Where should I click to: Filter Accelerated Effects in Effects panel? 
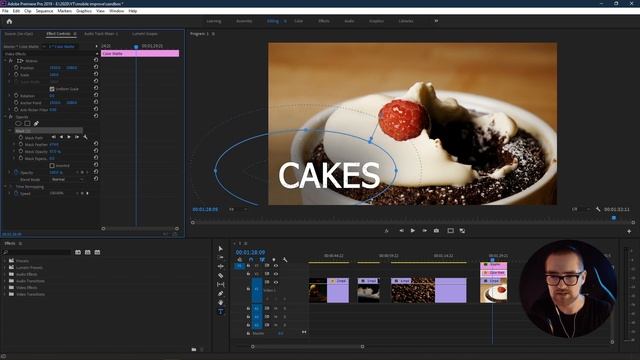click(x=78, y=252)
